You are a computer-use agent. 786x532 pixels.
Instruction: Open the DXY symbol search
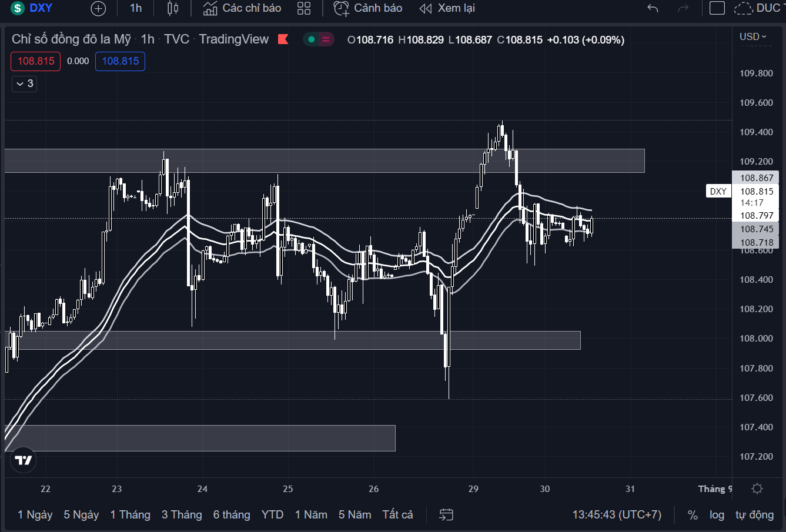[33, 8]
